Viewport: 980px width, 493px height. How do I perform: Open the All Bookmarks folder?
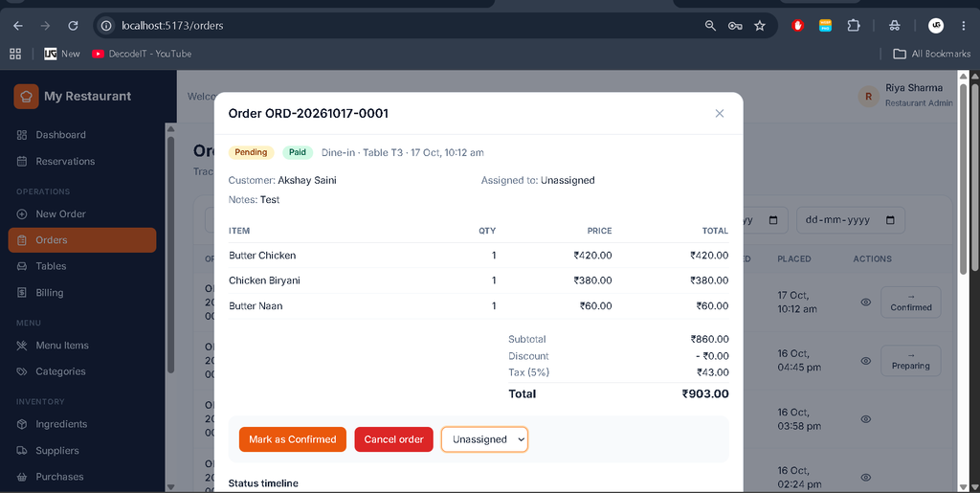tap(932, 54)
